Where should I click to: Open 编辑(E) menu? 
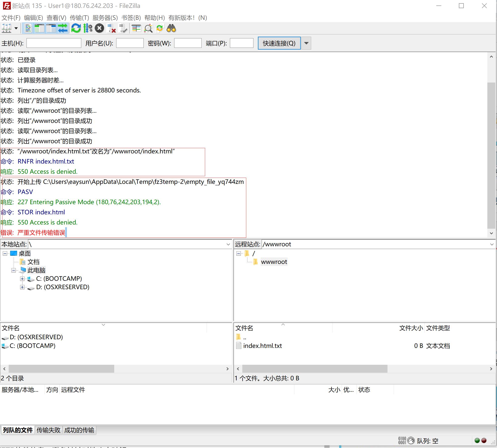click(33, 18)
